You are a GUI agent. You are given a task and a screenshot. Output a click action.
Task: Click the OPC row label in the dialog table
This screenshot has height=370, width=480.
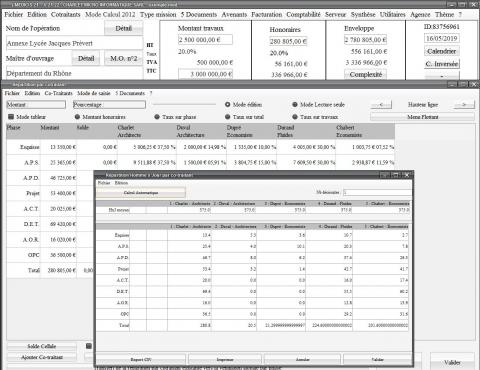coord(125,314)
